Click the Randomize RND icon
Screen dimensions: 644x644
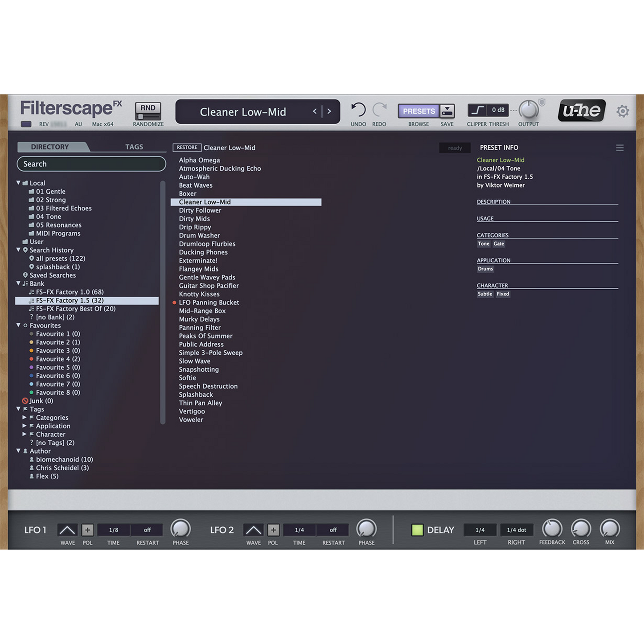coord(148,111)
